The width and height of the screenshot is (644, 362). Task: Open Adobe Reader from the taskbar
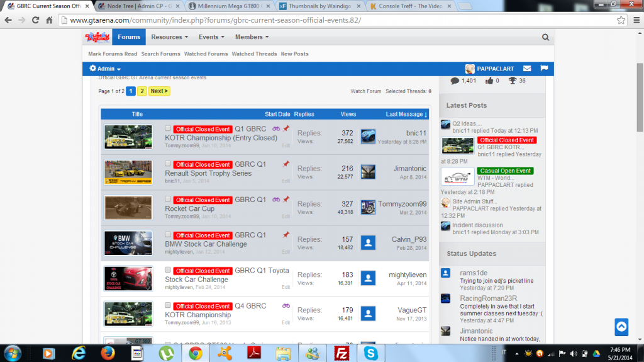254,353
